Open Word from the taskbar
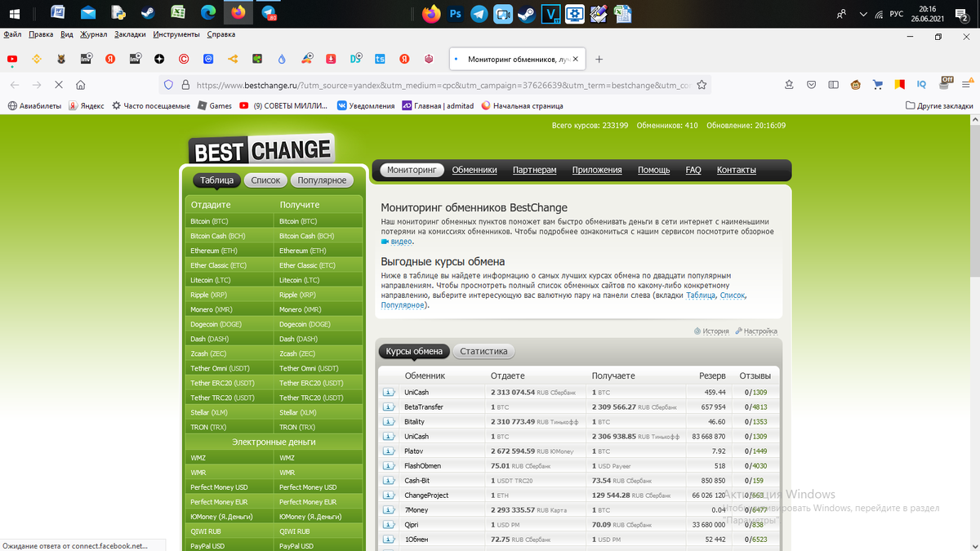 58,13
